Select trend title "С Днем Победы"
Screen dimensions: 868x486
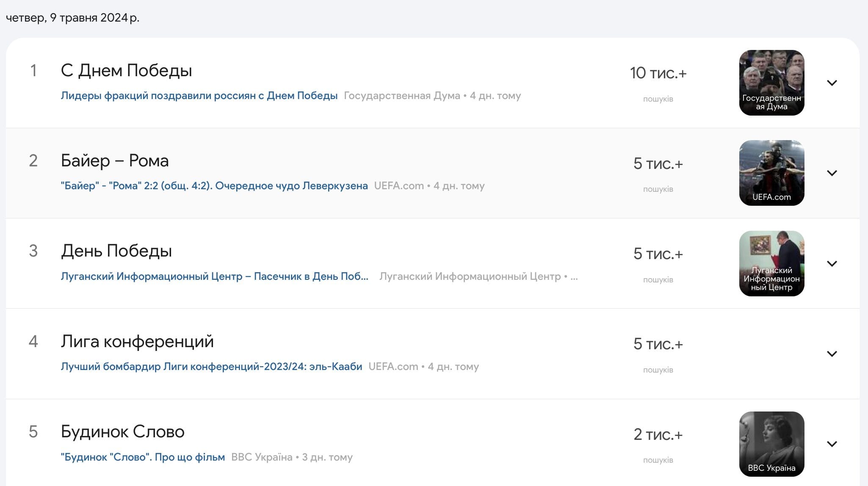[126, 70]
